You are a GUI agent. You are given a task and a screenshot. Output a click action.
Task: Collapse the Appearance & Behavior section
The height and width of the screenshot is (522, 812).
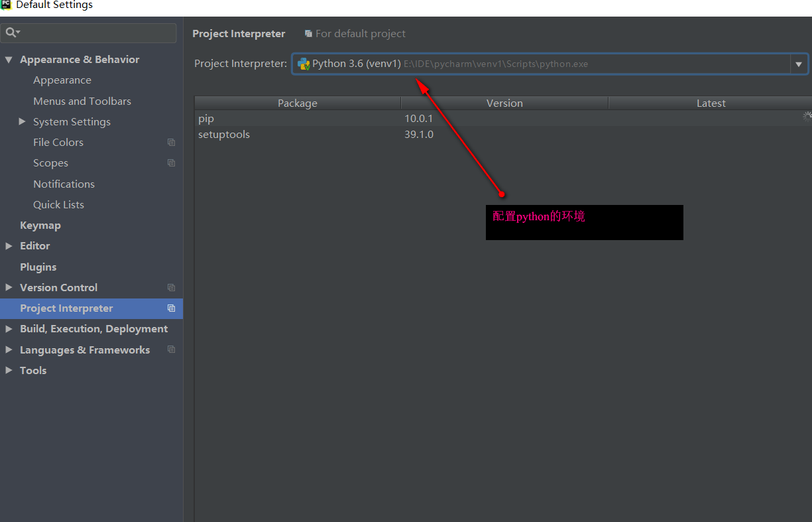pyautogui.click(x=9, y=60)
